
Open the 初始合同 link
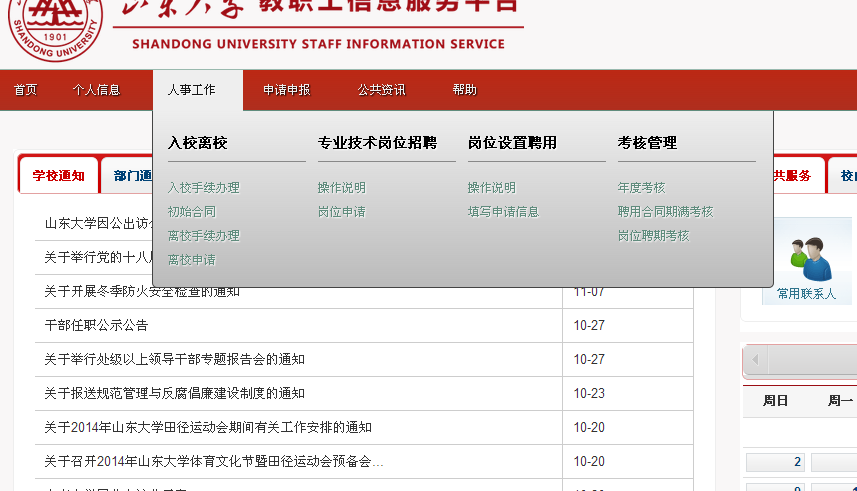pos(191,212)
